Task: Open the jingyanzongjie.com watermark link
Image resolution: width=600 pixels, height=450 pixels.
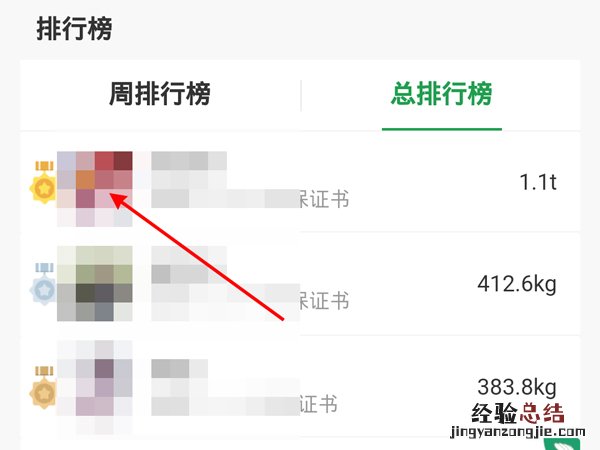Action: coord(518,432)
